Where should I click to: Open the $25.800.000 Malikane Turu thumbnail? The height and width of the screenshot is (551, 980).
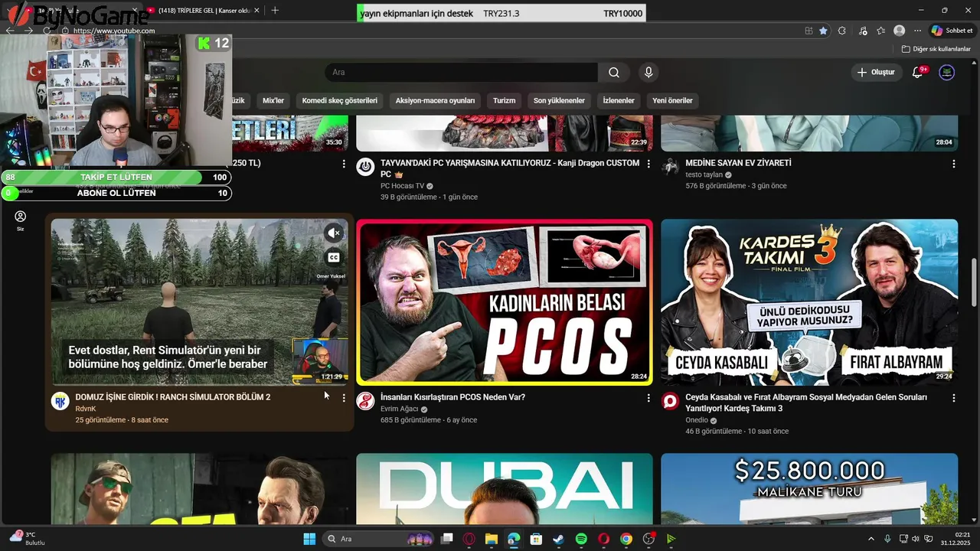809,489
